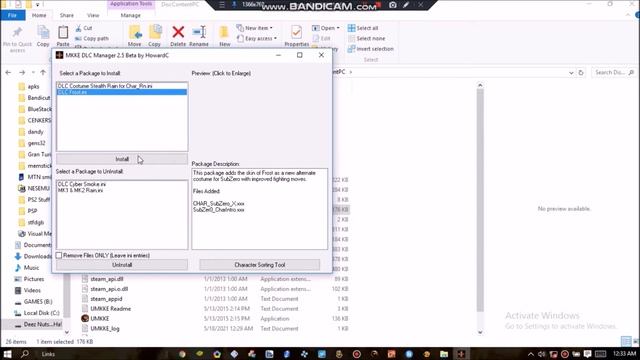Select the UMKKE_log file
Viewport: 640px width, 360px height.
click(x=105, y=329)
